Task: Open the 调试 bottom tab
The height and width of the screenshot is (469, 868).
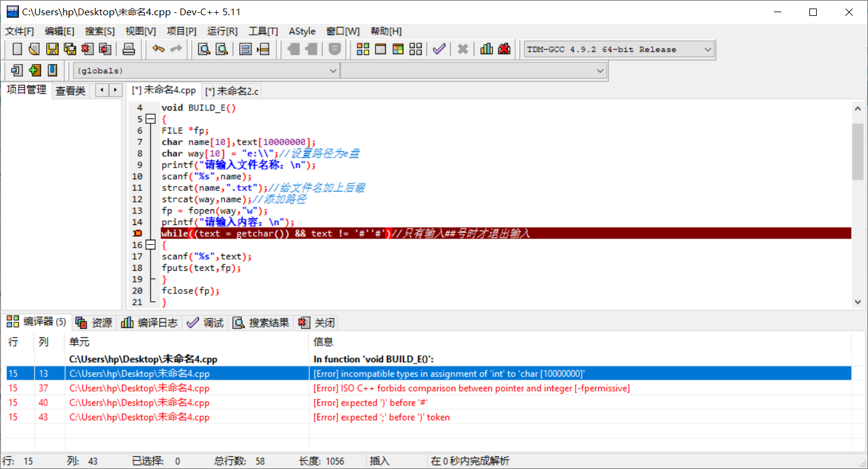Action: (x=206, y=323)
